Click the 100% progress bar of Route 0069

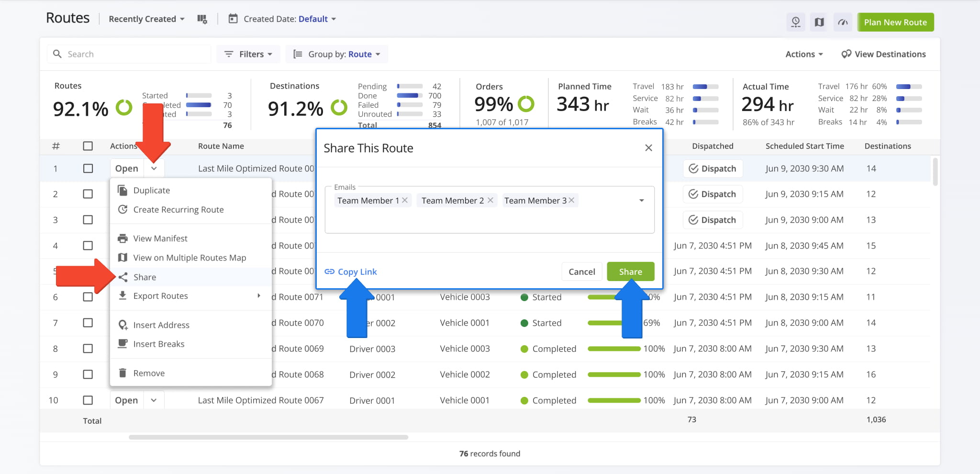coord(614,349)
